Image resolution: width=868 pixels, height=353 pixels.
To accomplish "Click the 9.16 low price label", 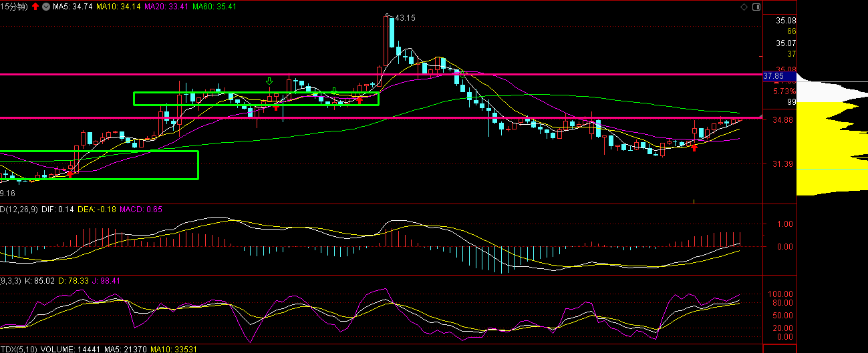I will [7, 193].
